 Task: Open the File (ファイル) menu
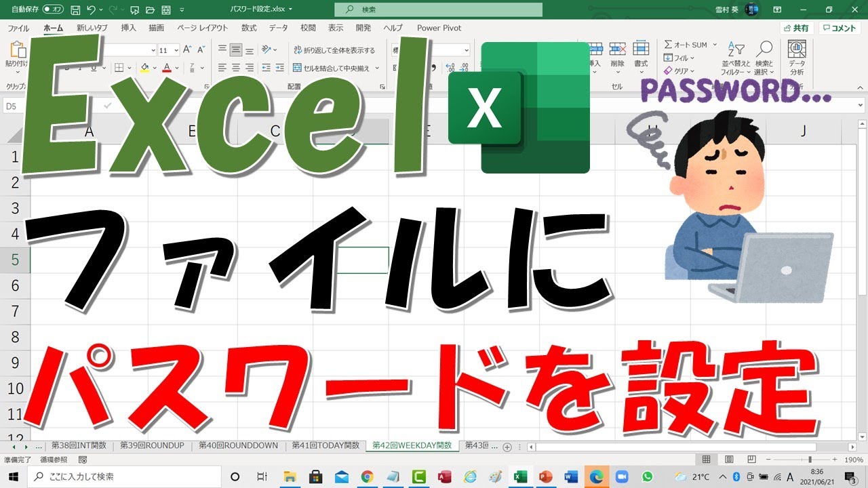tap(18, 28)
